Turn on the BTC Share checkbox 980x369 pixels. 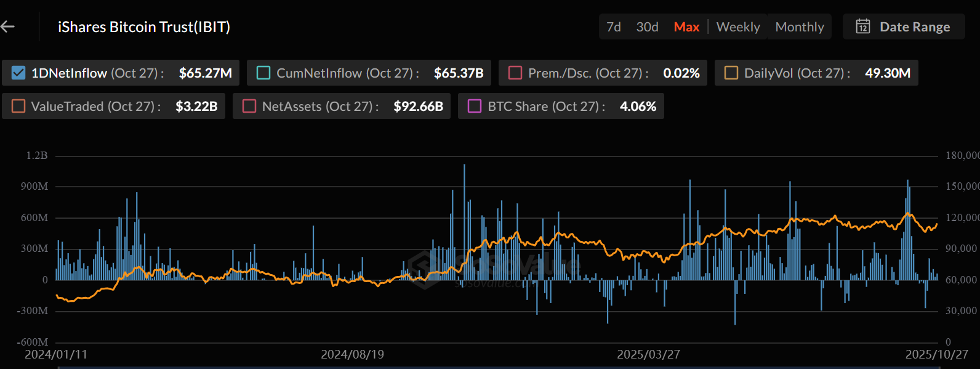pos(475,107)
